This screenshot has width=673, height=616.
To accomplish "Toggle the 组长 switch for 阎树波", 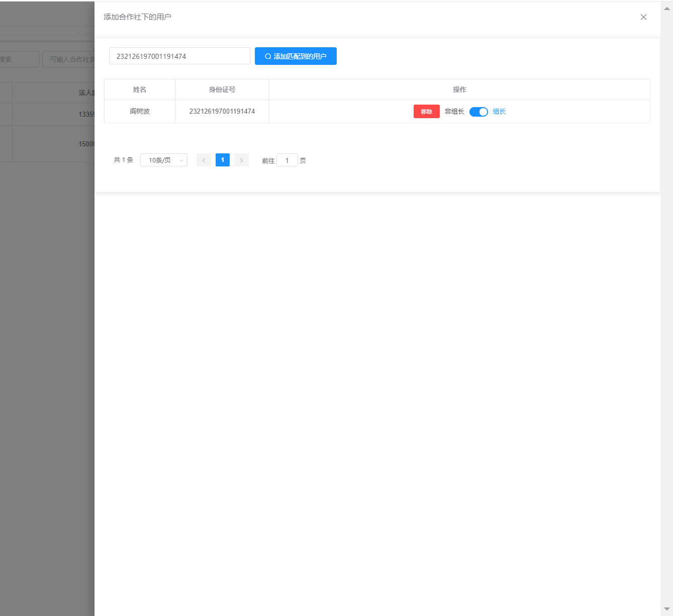I will [478, 112].
